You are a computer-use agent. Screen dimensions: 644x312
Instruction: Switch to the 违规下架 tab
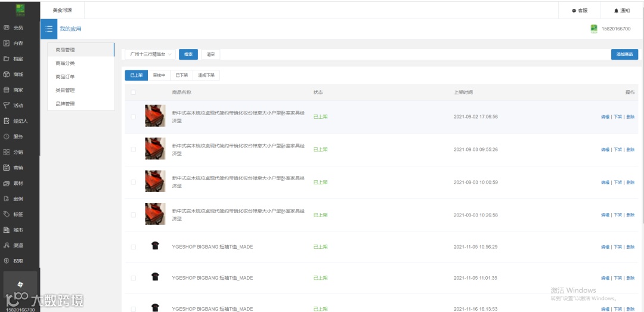206,75
